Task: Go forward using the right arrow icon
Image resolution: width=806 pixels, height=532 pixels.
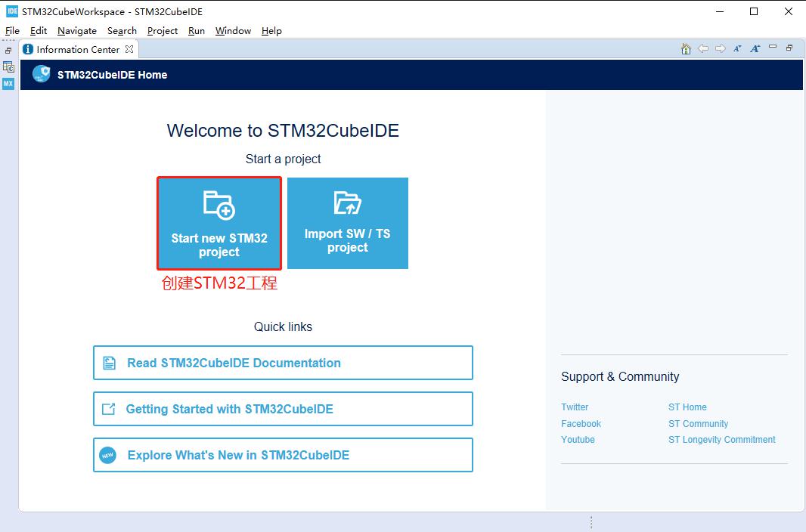Action: click(720, 49)
